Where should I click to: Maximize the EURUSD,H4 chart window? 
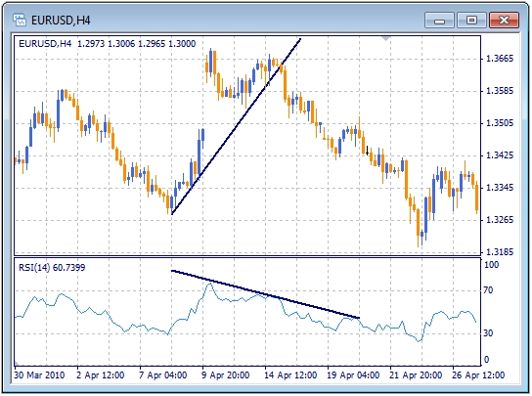tap(471, 21)
